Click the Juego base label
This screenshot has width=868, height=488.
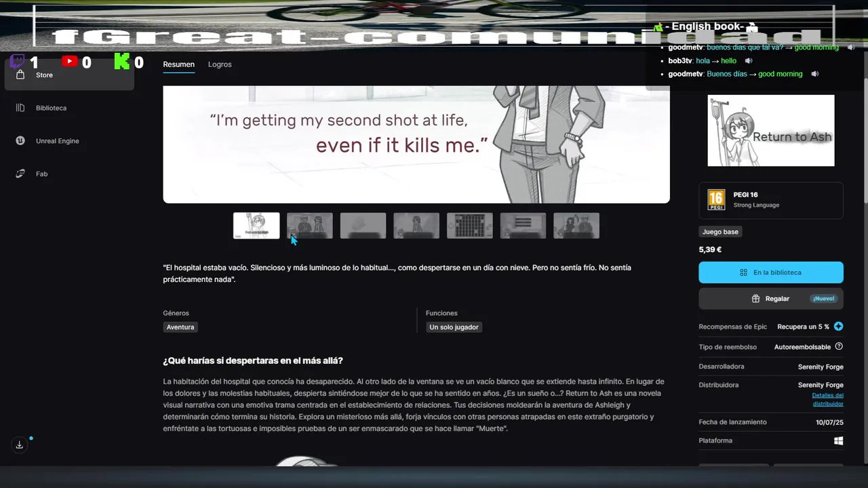(x=721, y=232)
